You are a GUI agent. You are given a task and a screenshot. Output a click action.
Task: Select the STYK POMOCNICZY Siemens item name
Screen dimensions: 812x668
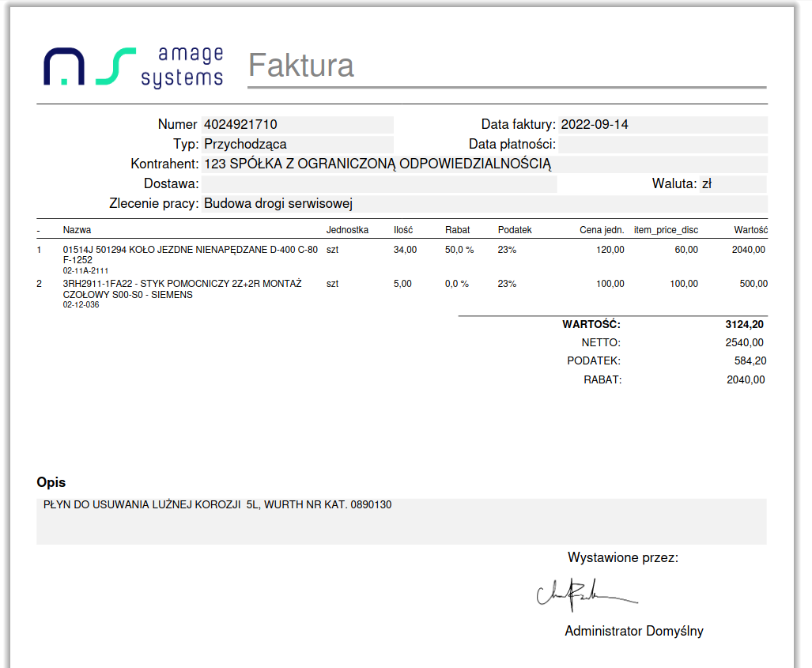pos(182,289)
